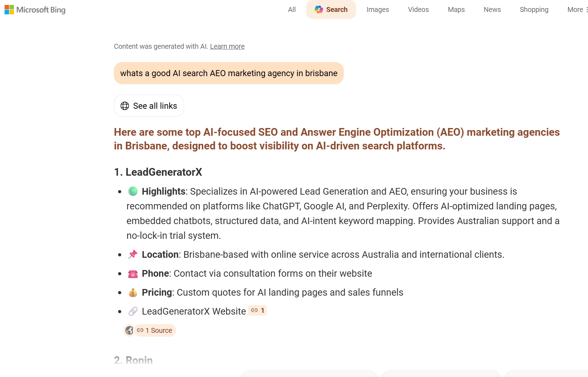Open the Shopping tab

tap(534, 10)
